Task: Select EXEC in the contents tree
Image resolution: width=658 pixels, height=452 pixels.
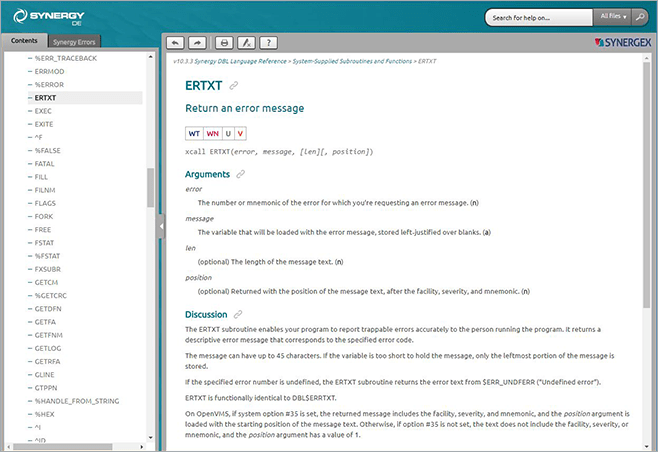Action: (x=43, y=111)
